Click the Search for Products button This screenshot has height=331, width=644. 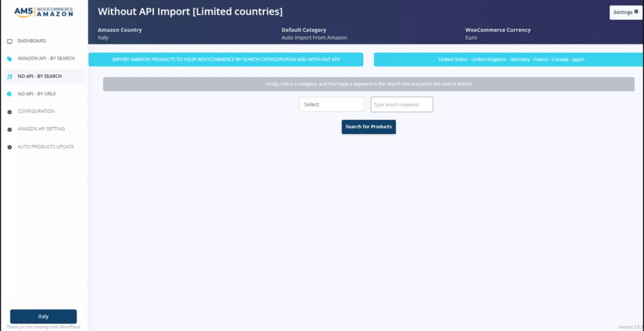click(368, 127)
